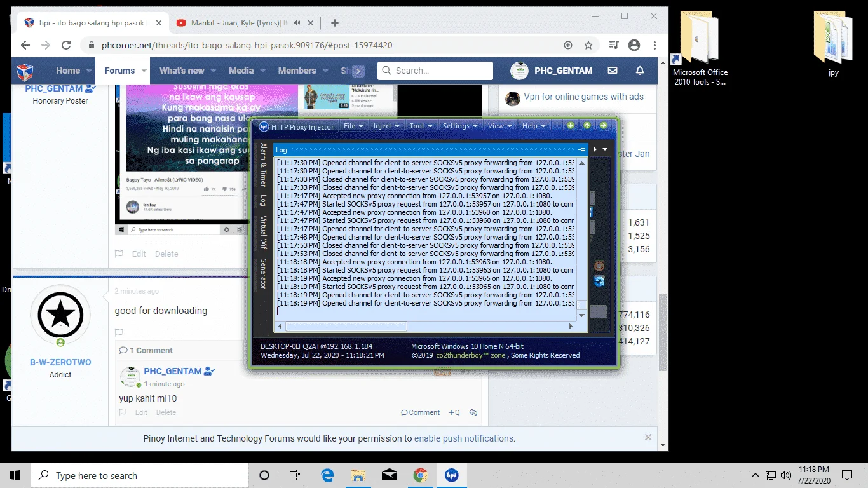The height and width of the screenshot is (488, 868).
Task: Open the Tool menu dropdown
Action: click(421, 126)
